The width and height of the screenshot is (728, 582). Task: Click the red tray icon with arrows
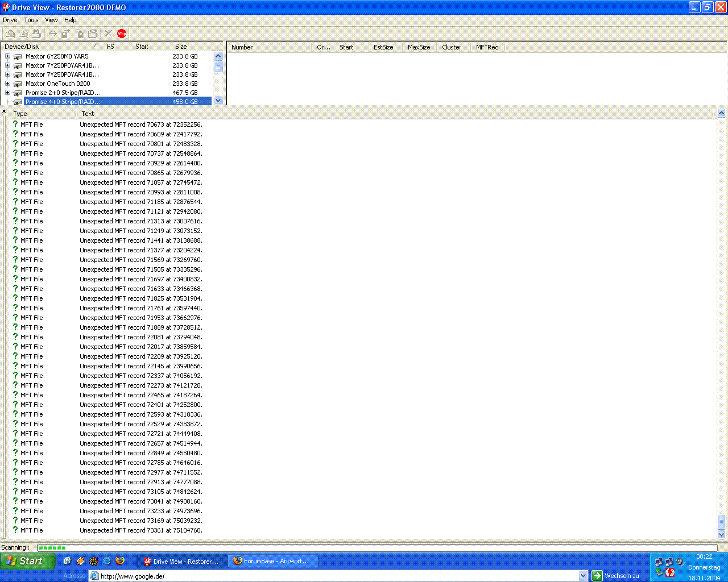click(670, 572)
